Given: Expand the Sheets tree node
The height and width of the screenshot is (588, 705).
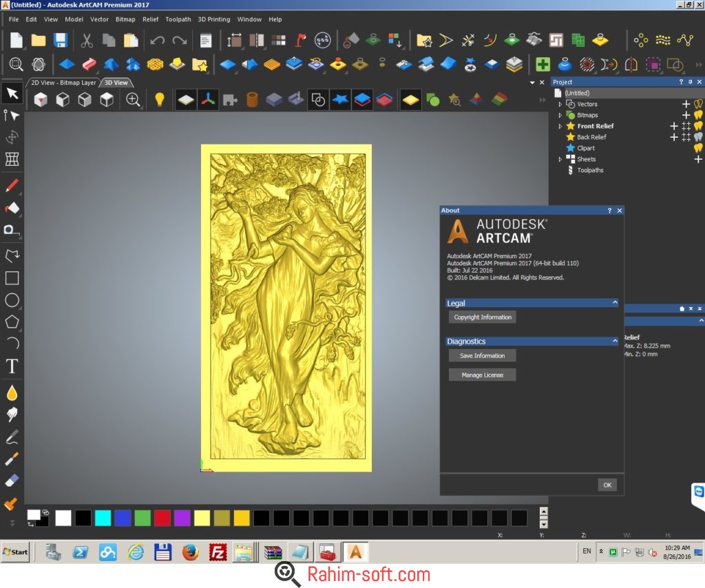Looking at the screenshot, I should pos(560,160).
